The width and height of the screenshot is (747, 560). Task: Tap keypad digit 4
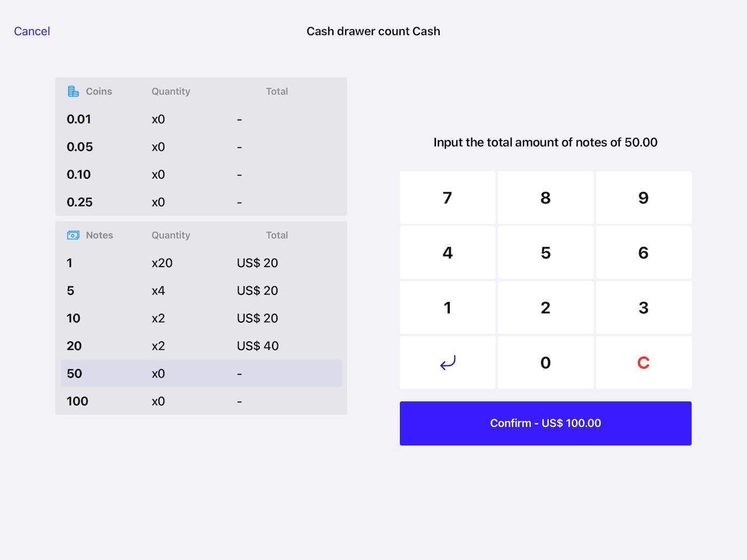(x=448, y=253)
